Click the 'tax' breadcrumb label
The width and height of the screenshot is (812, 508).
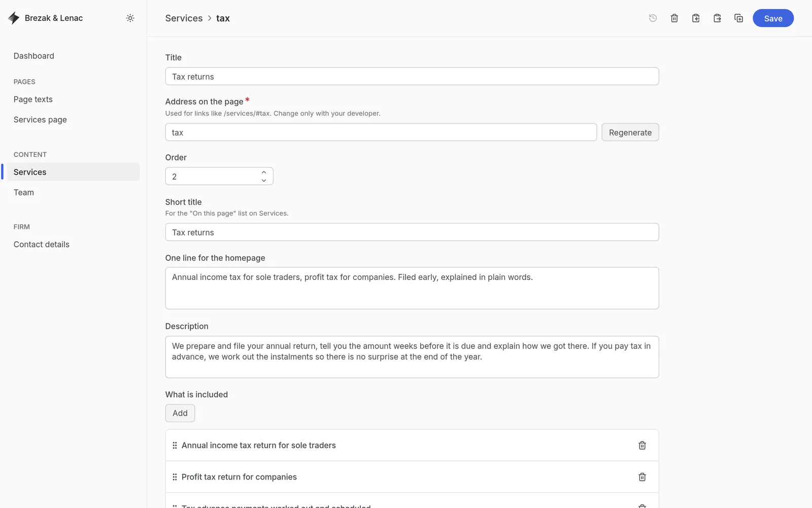[223, 18]
